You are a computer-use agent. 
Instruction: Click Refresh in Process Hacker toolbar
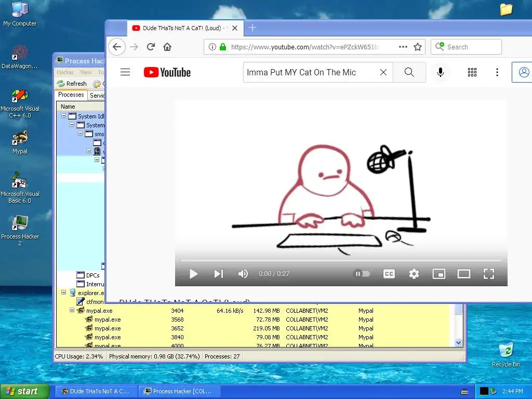click(x=72, y=84)
